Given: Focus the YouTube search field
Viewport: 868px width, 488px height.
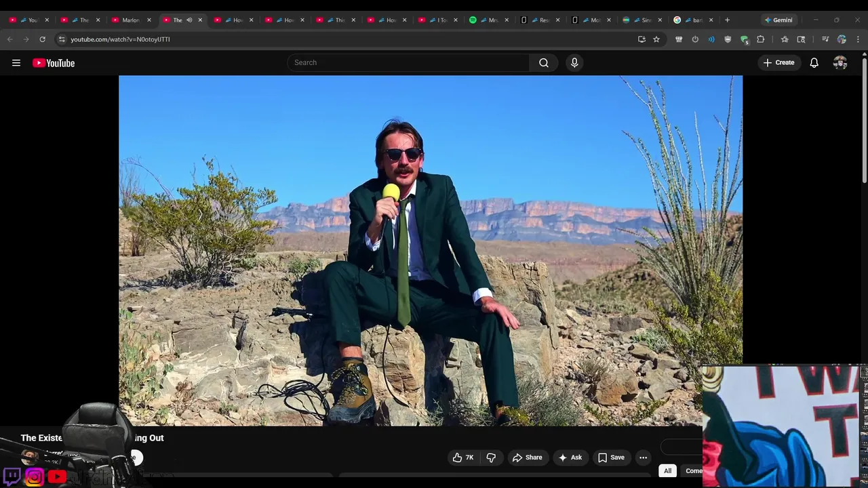Looking at the screenshot, I should [409, 62].
